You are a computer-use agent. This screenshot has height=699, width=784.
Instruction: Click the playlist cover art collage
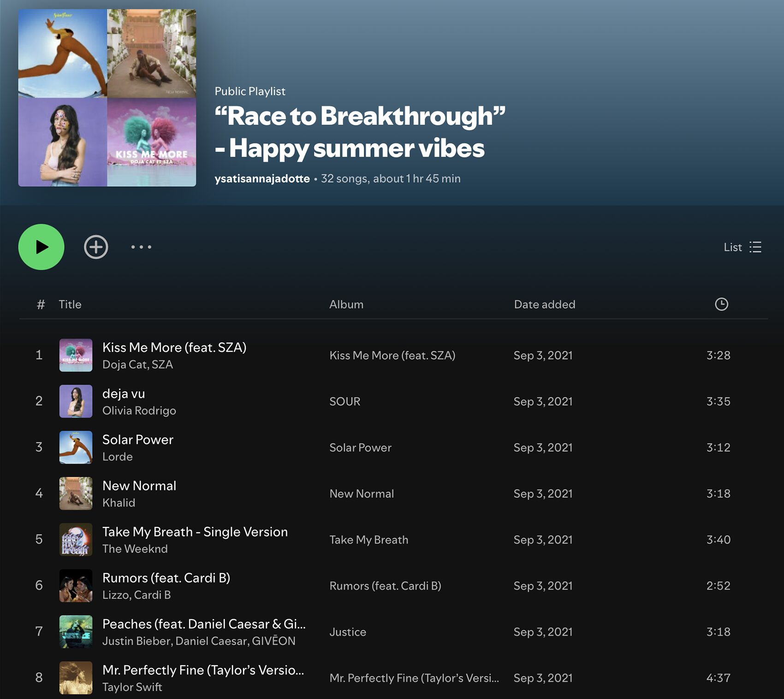[x=107, y=98]
